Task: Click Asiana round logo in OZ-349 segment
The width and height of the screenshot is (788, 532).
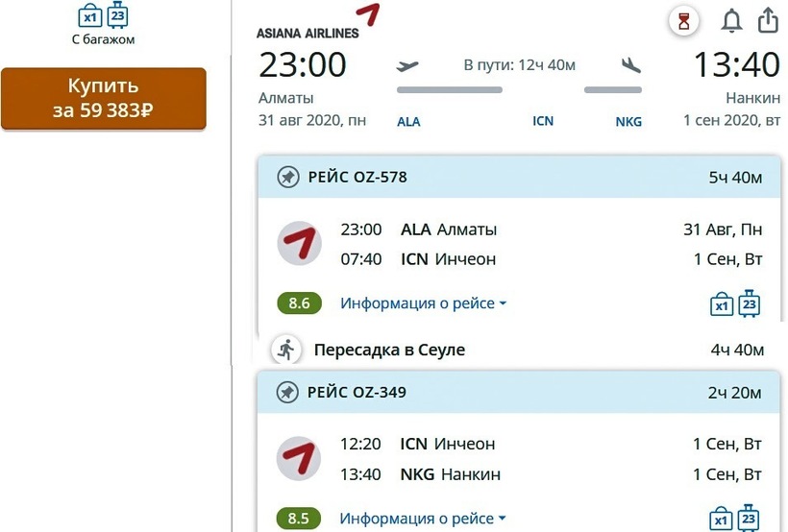Action: (299, 459)
